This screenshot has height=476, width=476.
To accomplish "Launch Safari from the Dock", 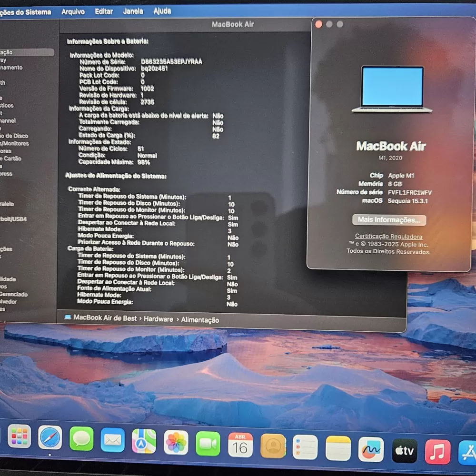I will pos(50,438).
